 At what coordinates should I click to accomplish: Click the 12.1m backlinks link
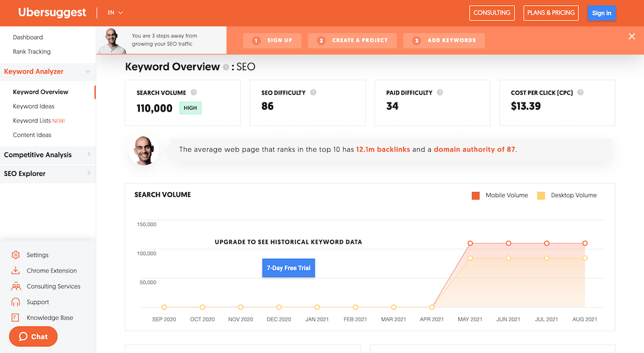tap(383, 149)
